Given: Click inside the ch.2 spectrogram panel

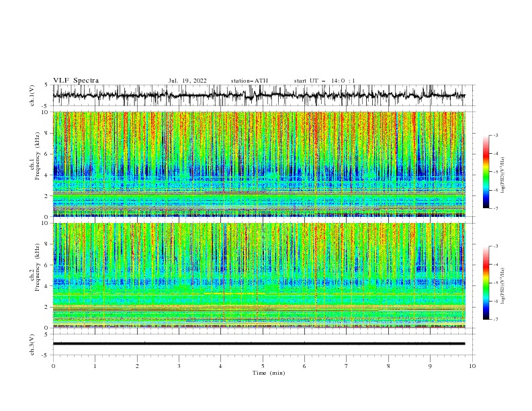Looking at the screenshot, I should tap(259, 275).
